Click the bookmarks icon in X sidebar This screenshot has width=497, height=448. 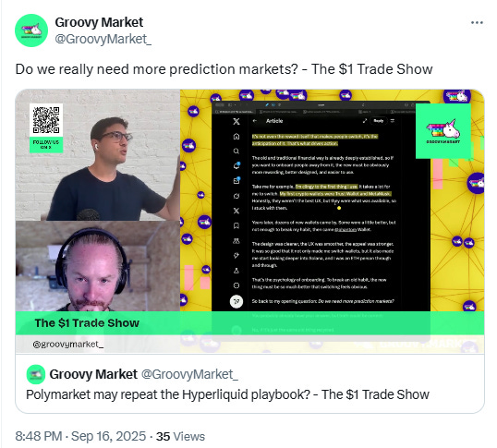click(236, 225)
